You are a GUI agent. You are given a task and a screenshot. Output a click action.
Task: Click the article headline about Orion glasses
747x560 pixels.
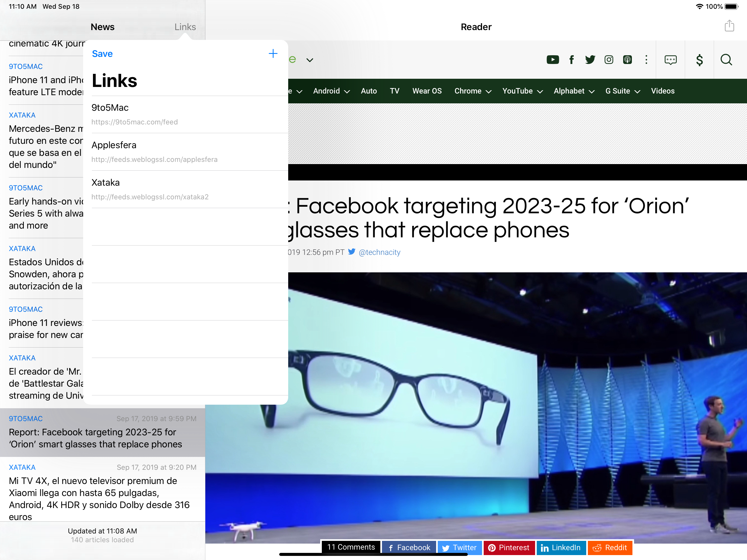pyautogui.click(x=488, y=218)
